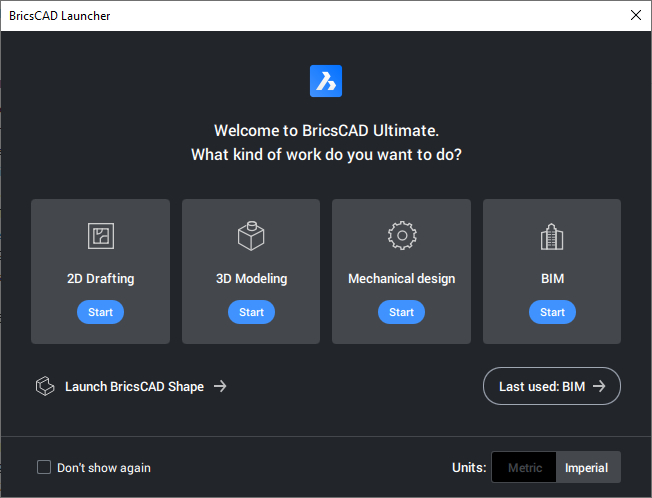Close the BricsCAD Launcher window

(x=636, y=15)
